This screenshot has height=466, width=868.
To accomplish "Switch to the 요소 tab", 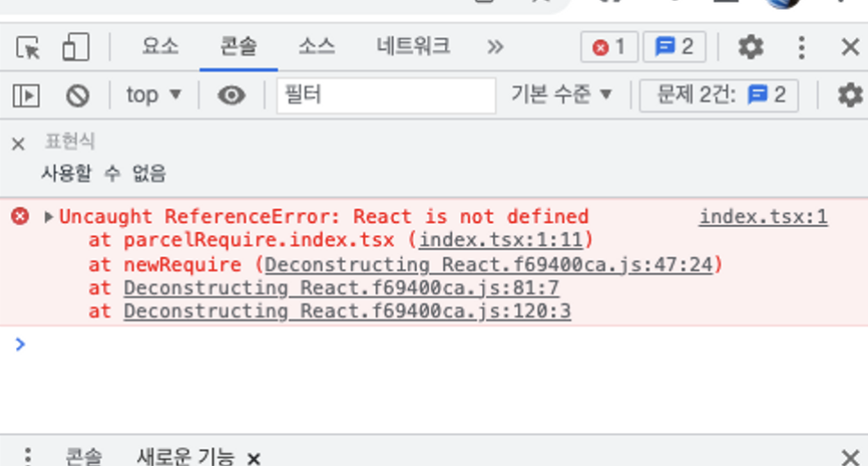I will (x=160, y=46).
